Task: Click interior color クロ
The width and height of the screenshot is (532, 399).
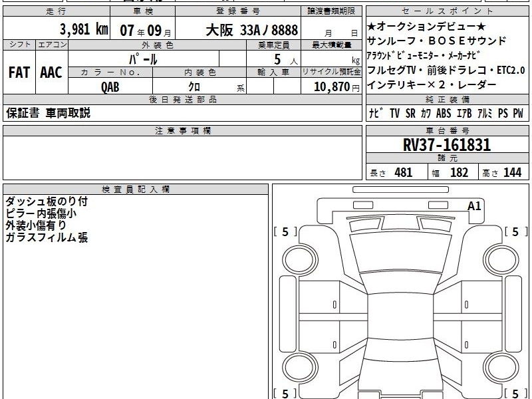Action: [x=194, y=86]
